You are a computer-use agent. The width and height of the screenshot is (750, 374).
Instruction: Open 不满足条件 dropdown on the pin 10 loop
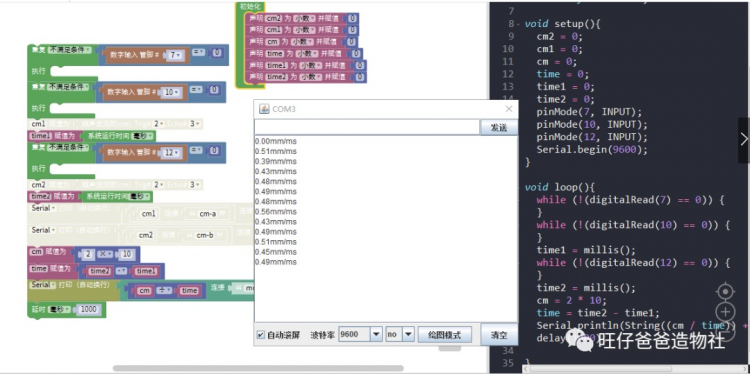click(68, 87)
